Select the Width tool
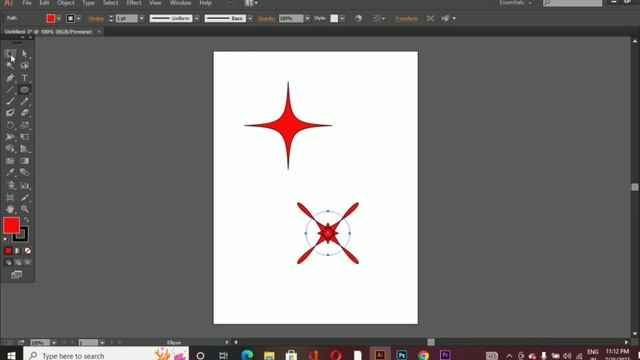Image resolution: width=640 pixels, height=360 pixels. (10, 137)
